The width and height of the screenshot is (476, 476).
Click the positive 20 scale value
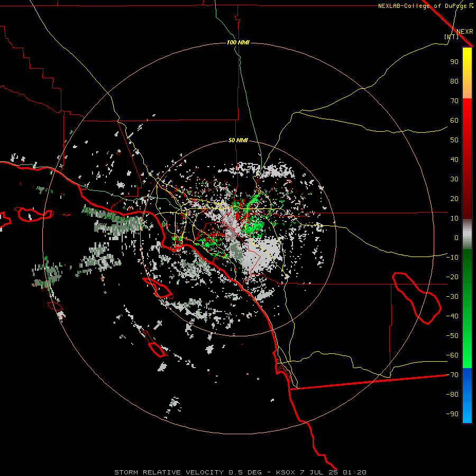454,199
